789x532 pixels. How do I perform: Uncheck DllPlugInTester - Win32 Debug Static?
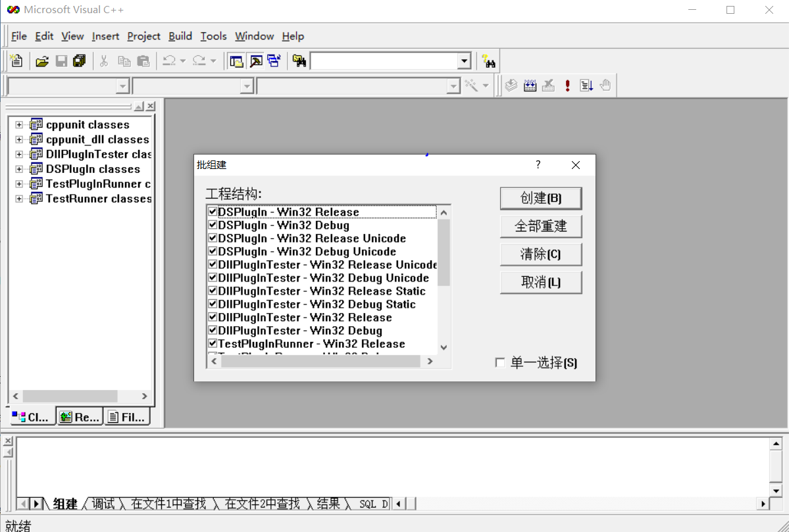click(213, 304)
